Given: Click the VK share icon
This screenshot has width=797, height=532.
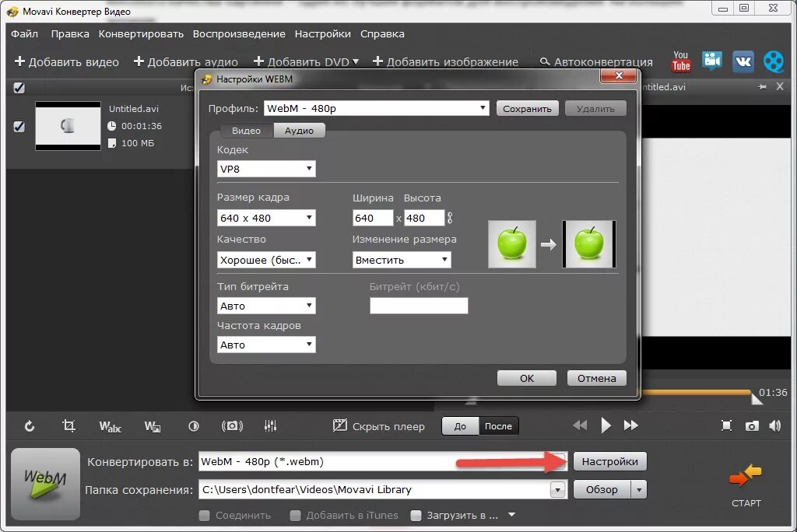Looking at the screenshot, I should point(743,62).
